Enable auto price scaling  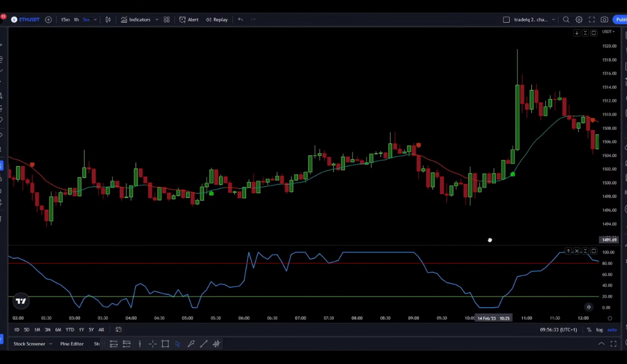tap(612, 330)
